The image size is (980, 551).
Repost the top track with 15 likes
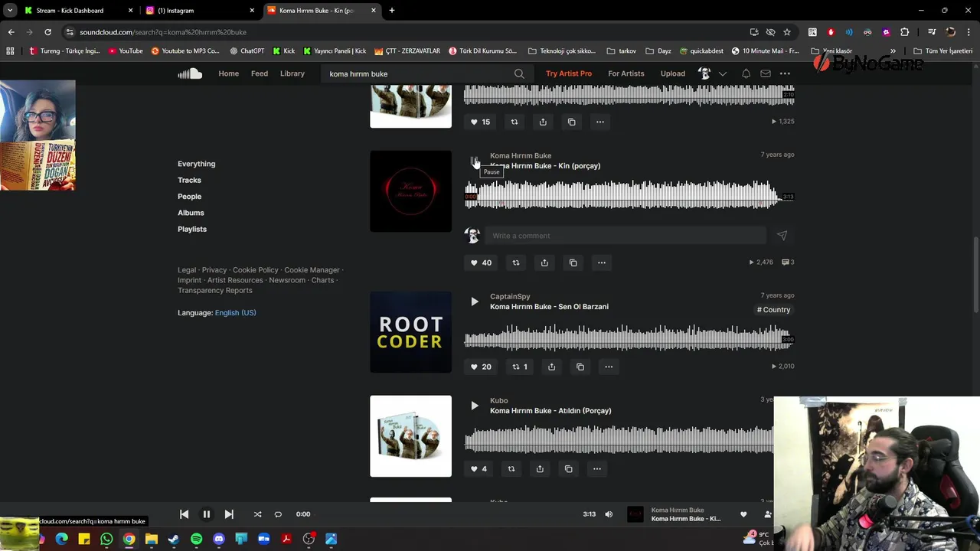point(514,122)
